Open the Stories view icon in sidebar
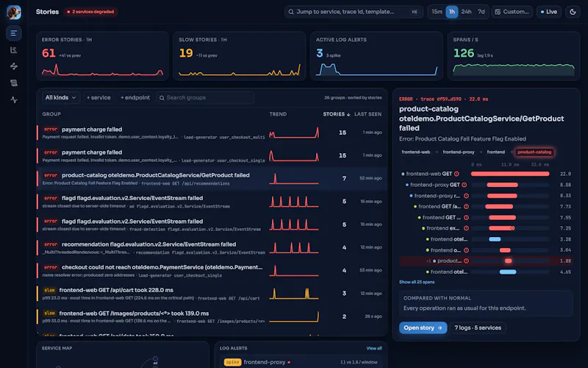 [x=14, y=33]
